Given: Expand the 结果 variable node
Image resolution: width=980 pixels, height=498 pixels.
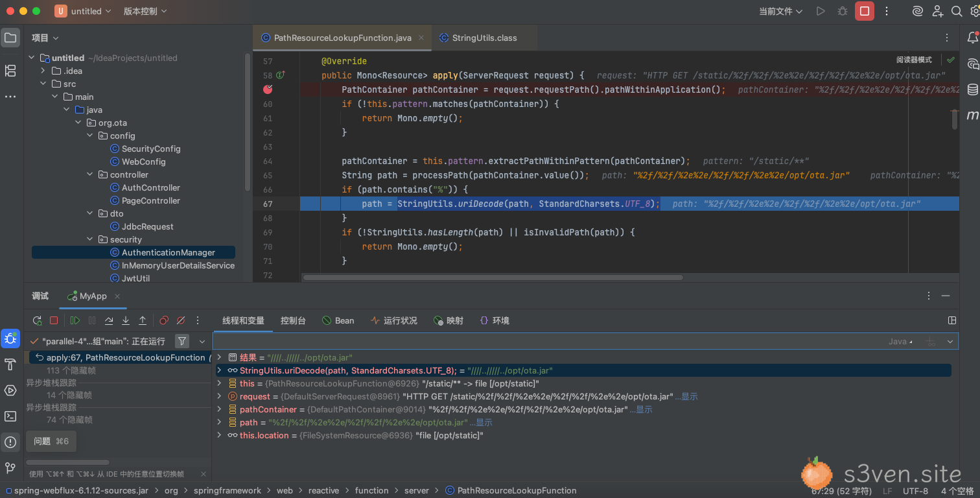Looking at the screenshot, I should (x=220, y=357).
